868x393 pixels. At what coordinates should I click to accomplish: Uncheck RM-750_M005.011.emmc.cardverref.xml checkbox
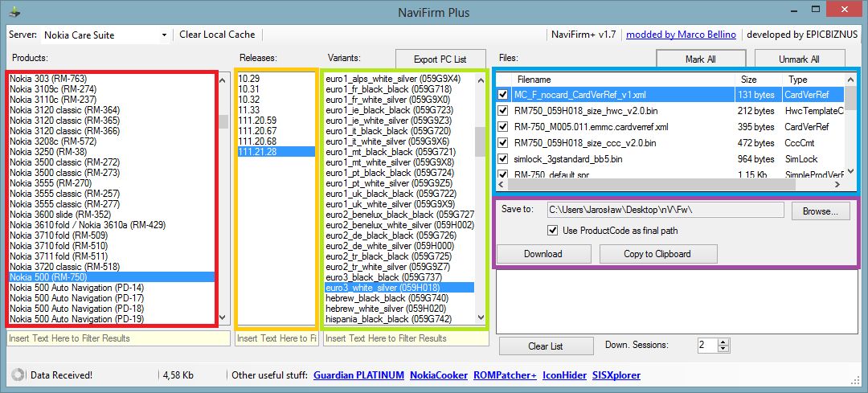[502, 127]
